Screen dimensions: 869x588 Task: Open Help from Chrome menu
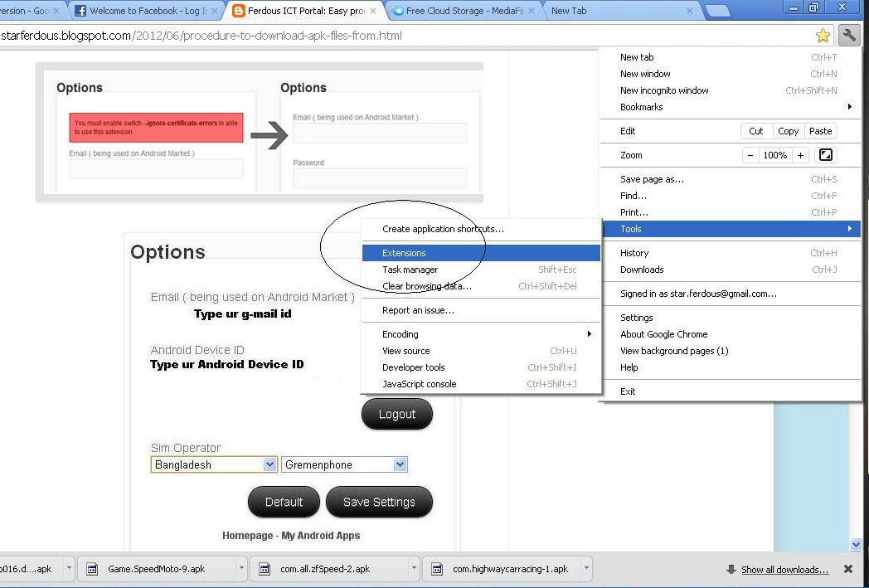click(x=731, y=367)
